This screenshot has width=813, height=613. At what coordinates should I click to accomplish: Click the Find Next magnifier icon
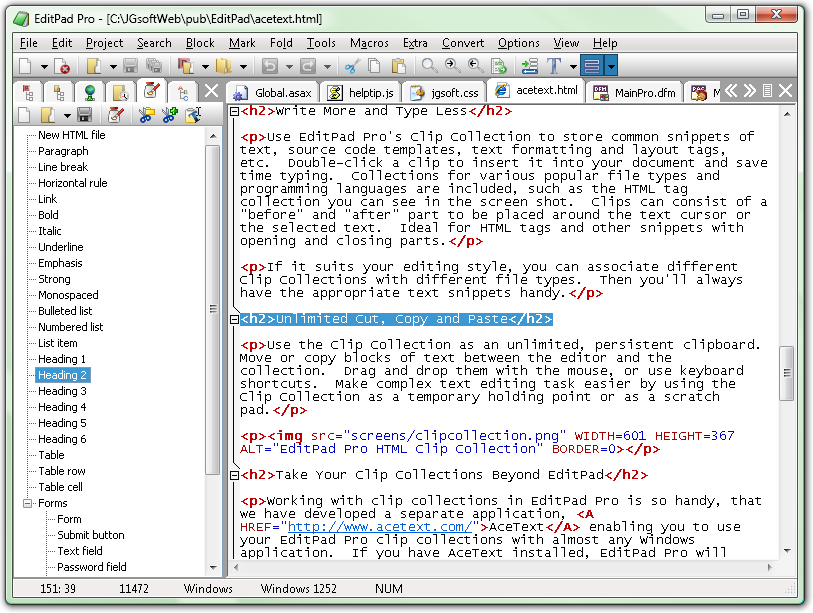(x=452, y=66)
